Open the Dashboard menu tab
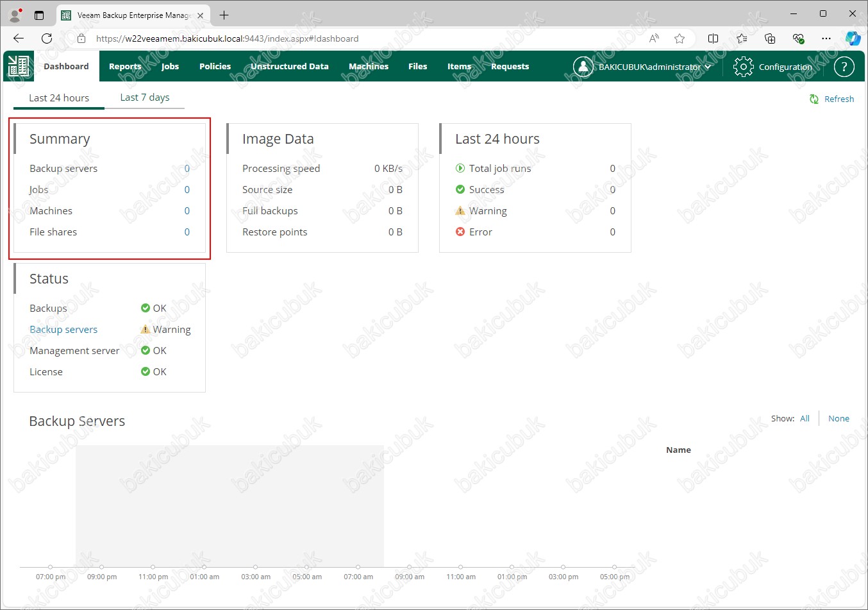 click(66, 66)
